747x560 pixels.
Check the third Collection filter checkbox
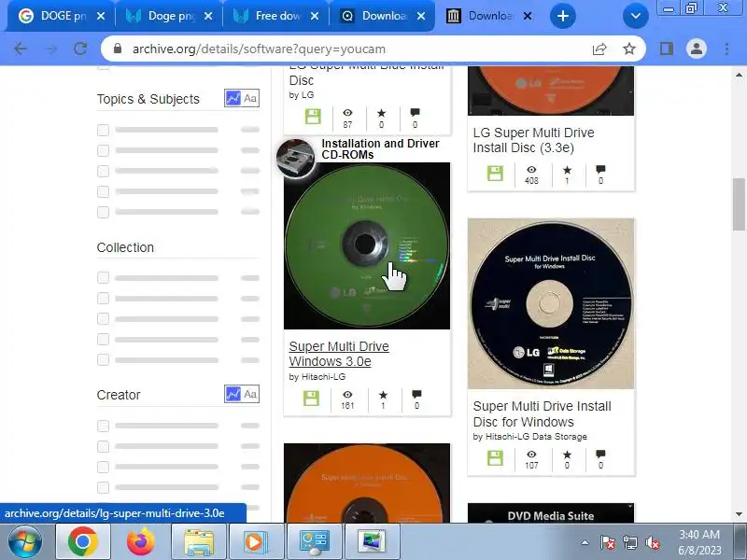103,318
